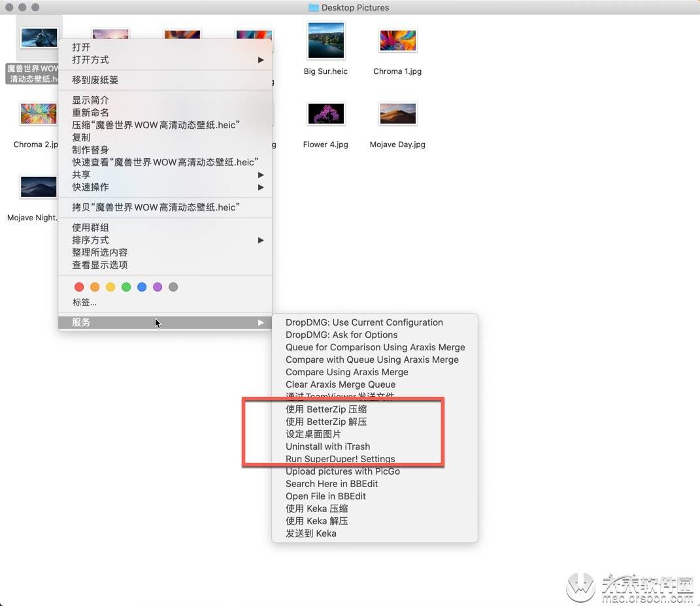Choose Clear Araxis Merge Queue
The height and width of the screenshot is (606, 700).
pyautogui.click(x=375, y=384)
